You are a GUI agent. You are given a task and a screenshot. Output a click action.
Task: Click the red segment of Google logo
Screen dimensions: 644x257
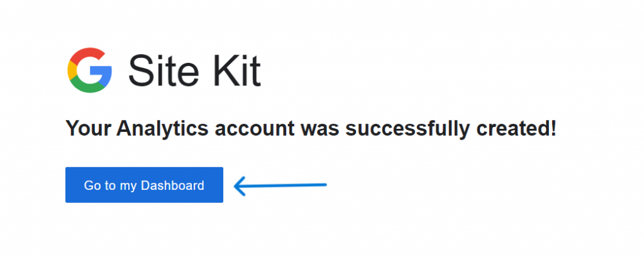coord(87,55)
